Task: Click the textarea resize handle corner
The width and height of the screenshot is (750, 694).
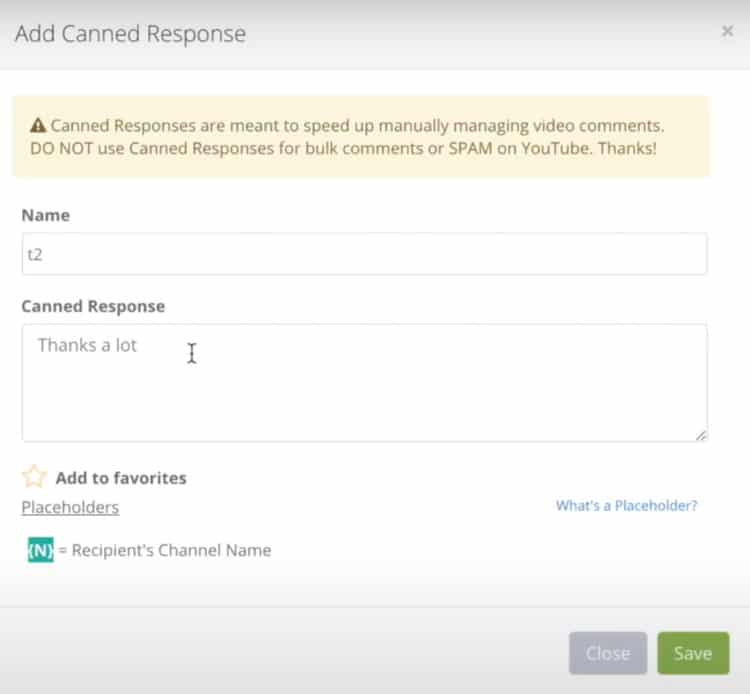Action: point(701,435)
